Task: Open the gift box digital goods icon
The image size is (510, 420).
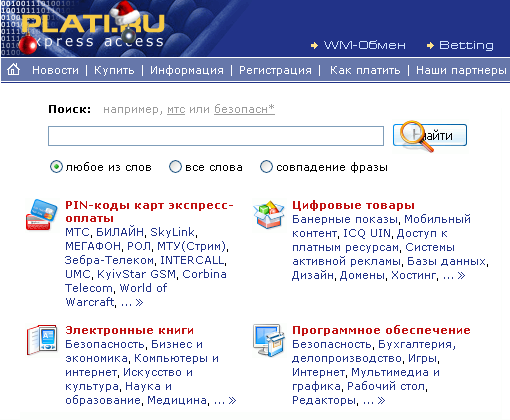Action: point(269,214)
